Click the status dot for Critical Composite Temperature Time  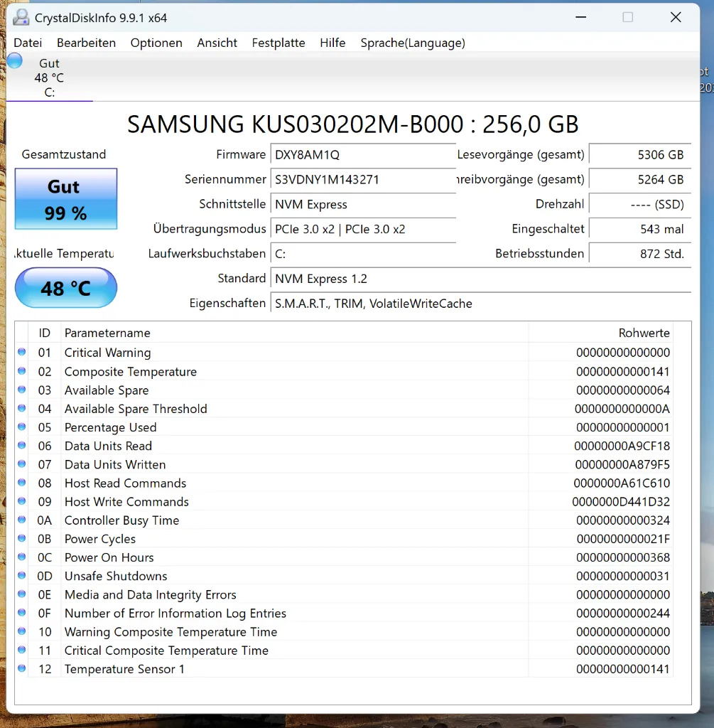pos(22,650)
